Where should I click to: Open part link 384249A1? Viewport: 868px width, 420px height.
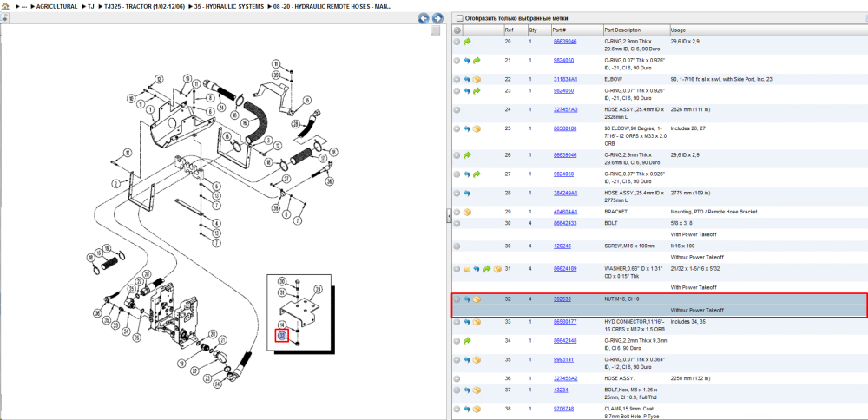[566, 194]
